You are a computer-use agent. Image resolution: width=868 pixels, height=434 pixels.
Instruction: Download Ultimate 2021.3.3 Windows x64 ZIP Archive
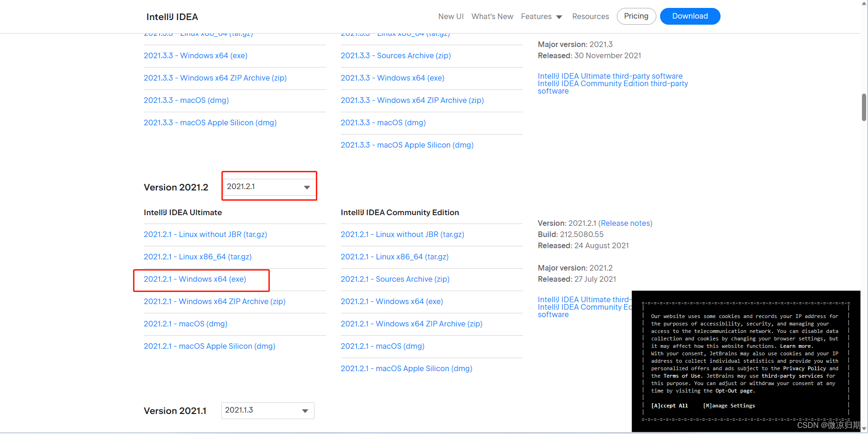click(215, 78)
